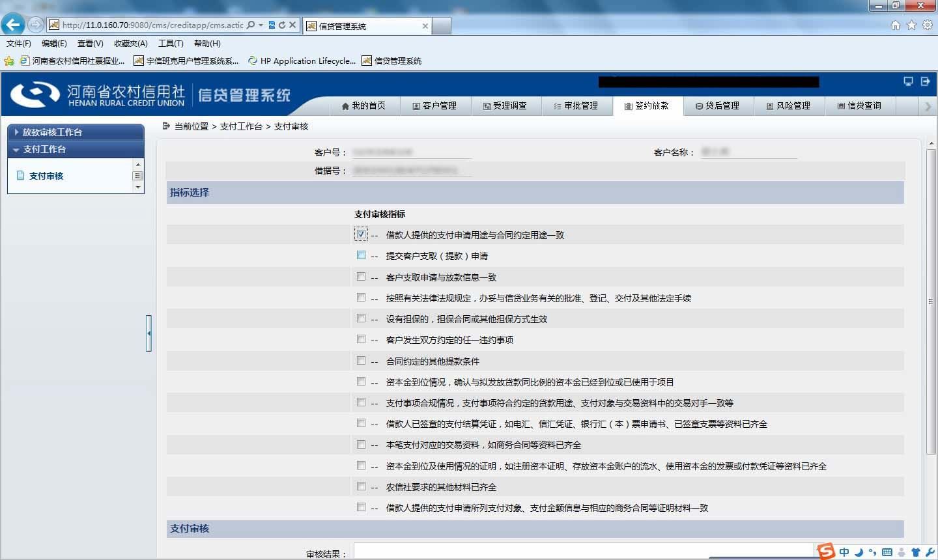Screen dimensions: 938x560
Task: Expand 放款审核工作台 sidebar section
Action: point(76,132)
